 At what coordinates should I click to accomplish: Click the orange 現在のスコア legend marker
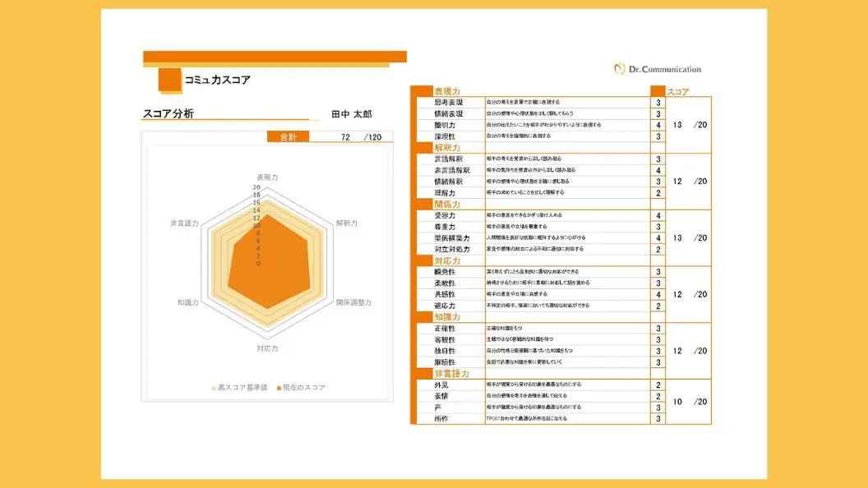coord(279,387)
